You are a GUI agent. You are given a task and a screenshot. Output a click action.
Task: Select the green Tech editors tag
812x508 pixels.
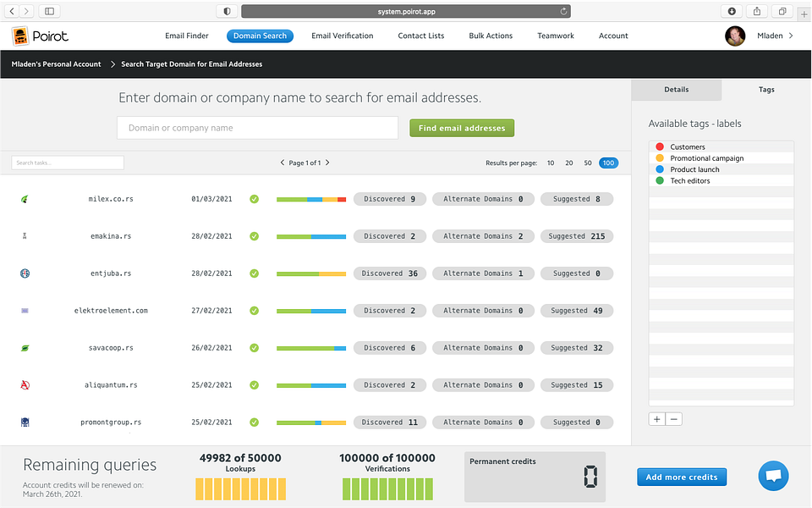tap(721, 181)
